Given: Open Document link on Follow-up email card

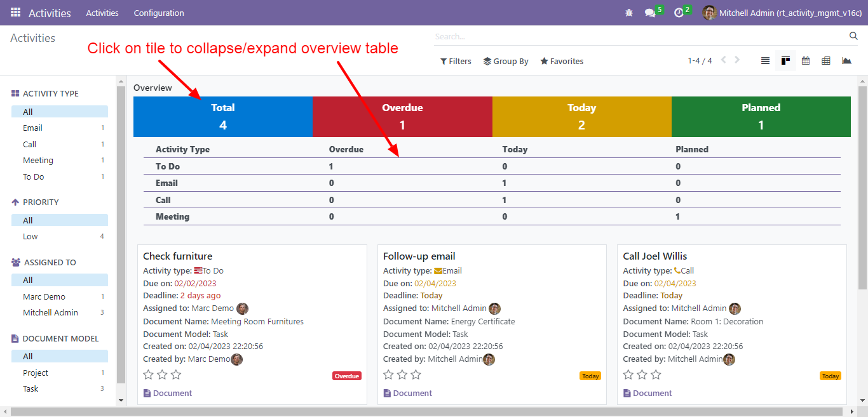Looking at the screenshot, I should pyautogui.click(x=408, y=394).
